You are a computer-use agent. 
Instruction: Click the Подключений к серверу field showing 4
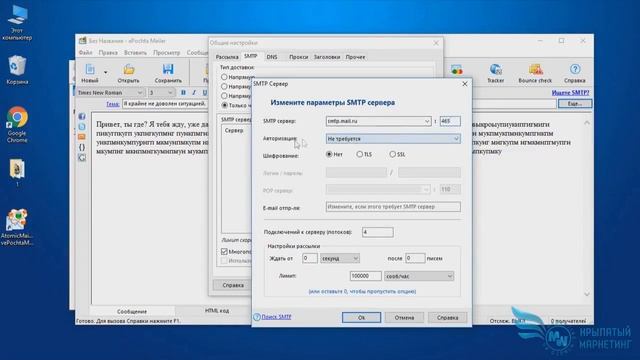tap(378, 232)
